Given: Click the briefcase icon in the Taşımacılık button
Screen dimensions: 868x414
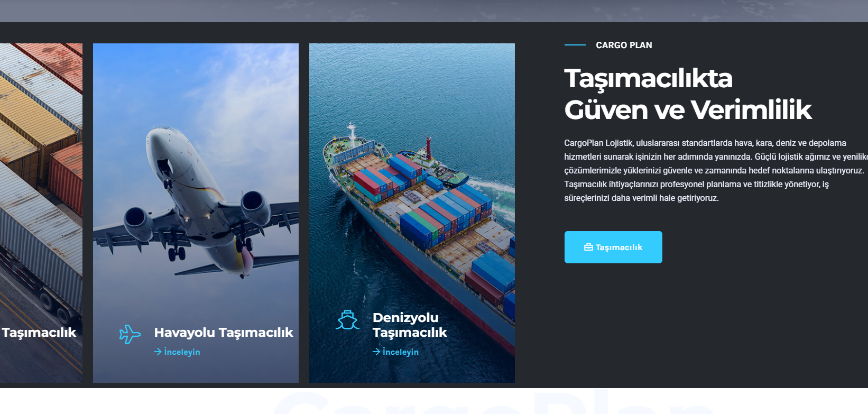Looking at the screenshot, I should click(x=588, y=247).
